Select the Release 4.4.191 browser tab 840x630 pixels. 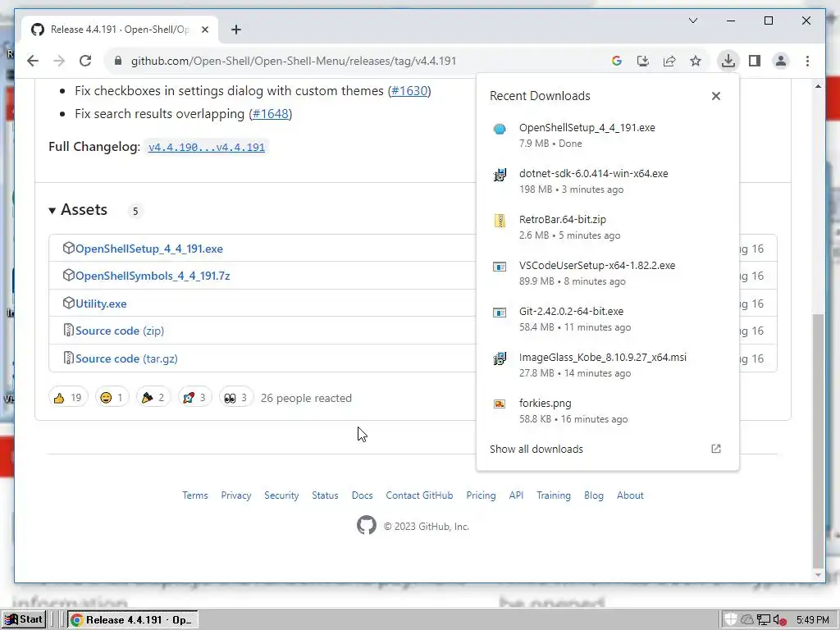[x=120, y=30]
